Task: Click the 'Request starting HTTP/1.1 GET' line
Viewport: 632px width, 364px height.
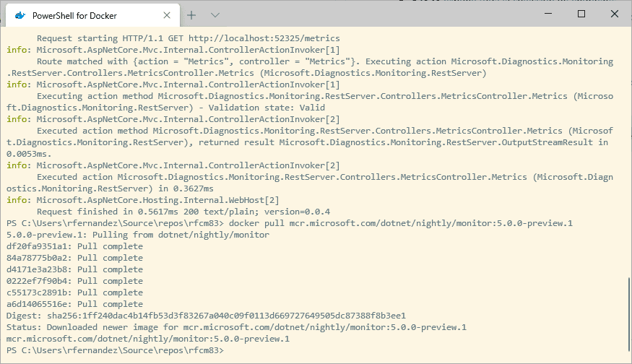Action: click(189, 38)
